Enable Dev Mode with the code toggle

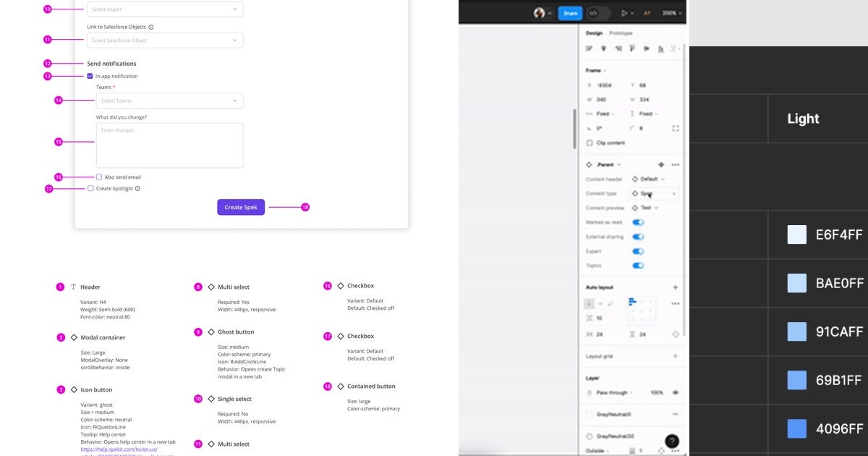pos(592,13)
